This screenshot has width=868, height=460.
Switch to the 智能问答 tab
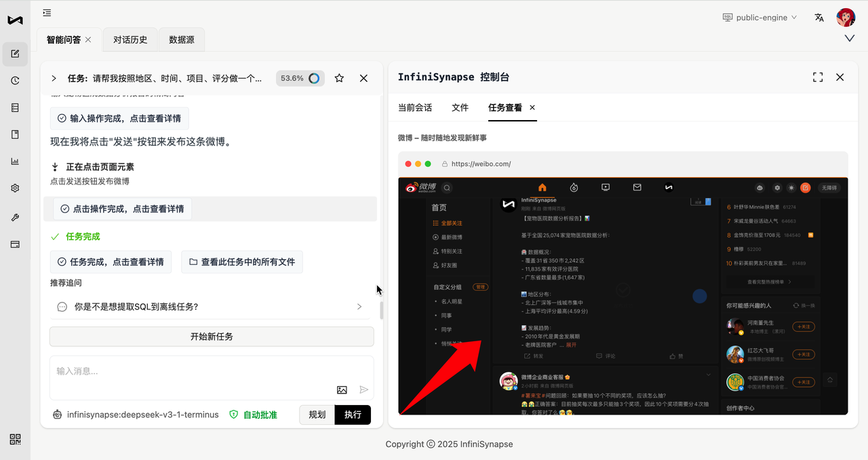(x=64, y=39)
